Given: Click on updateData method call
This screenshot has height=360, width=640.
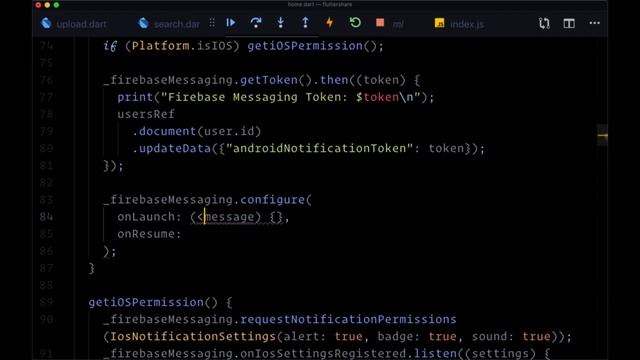Looking at the screenshot, I should 175,149.
